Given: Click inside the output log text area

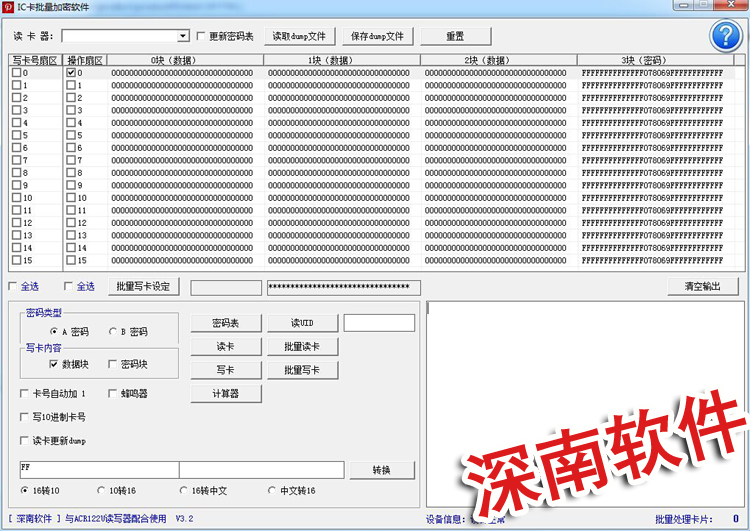Looking at the screenshot, I should (x=585, y=404).
